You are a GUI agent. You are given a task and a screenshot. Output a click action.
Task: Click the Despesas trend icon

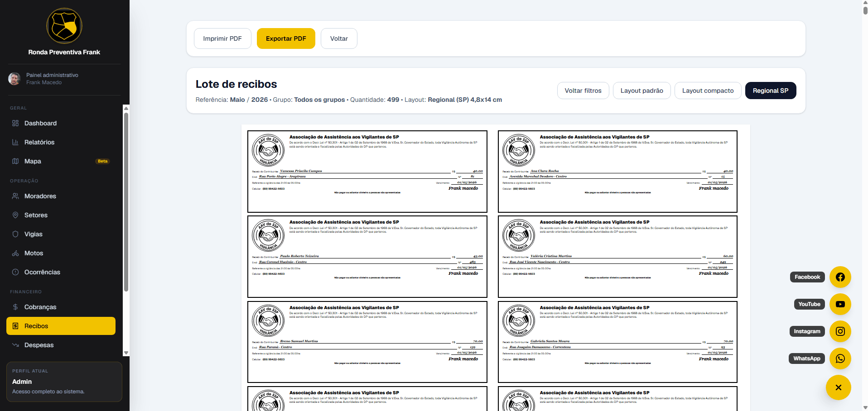(15, 345)
